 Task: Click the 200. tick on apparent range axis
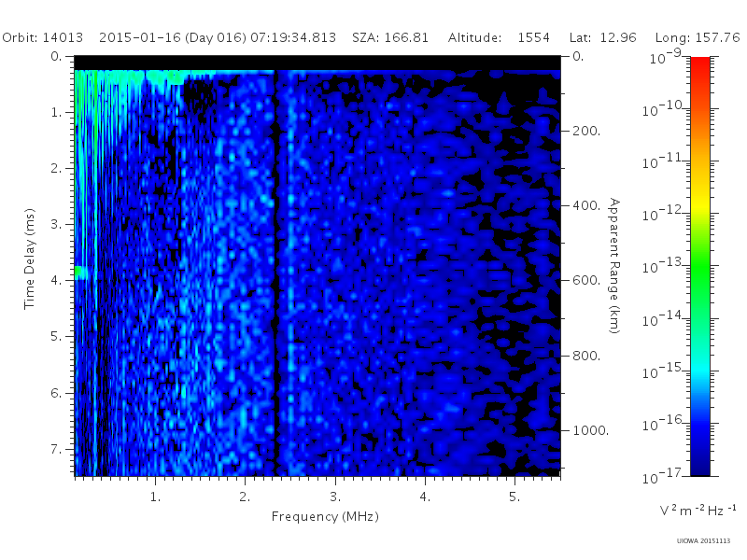point(586,131)
